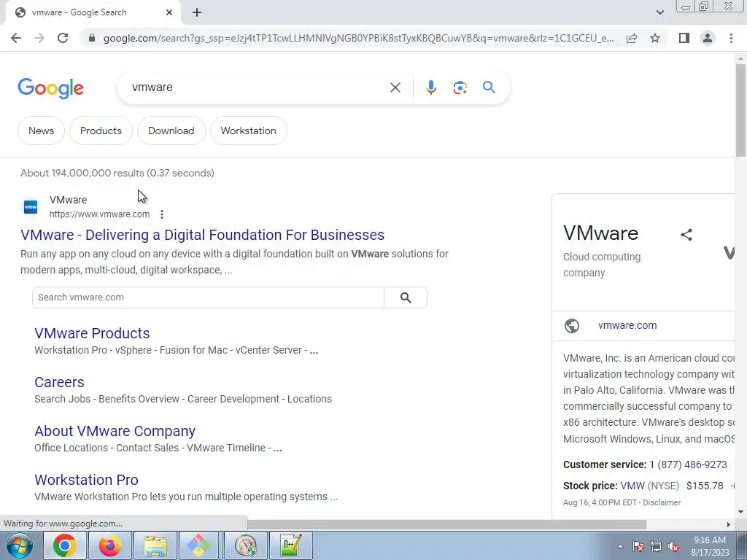Click the horizontal scrollbar right arrow
Screen dimensions: 747x560
(729, 524)
